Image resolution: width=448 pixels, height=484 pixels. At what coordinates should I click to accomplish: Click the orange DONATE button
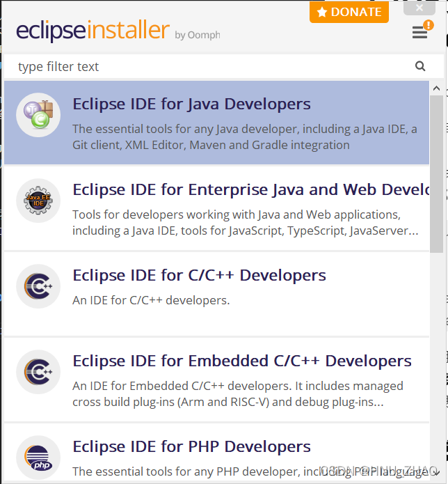[349, 12]
